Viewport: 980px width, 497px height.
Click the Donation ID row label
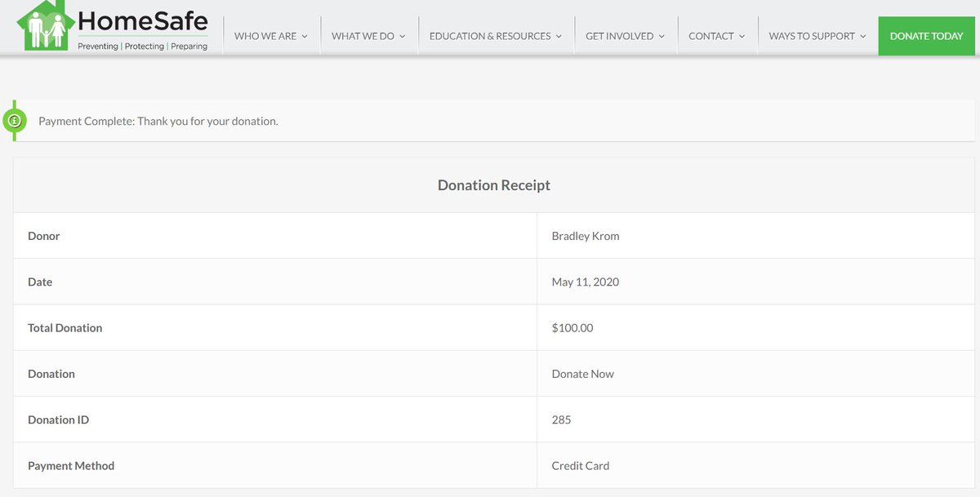[59, 419]
